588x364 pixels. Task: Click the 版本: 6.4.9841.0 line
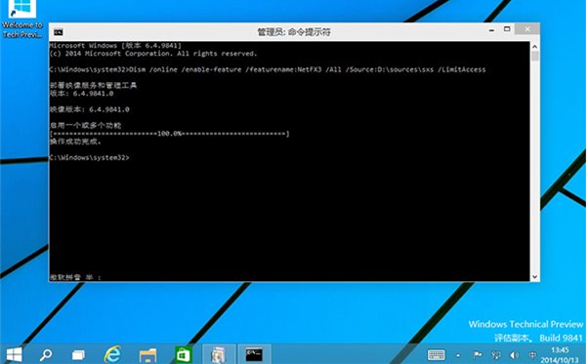click(81, 94)
